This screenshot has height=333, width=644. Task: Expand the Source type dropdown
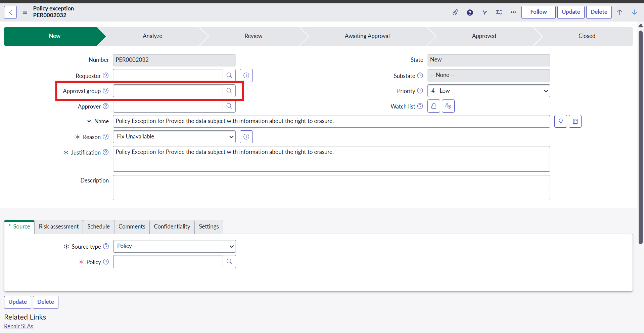174,246
